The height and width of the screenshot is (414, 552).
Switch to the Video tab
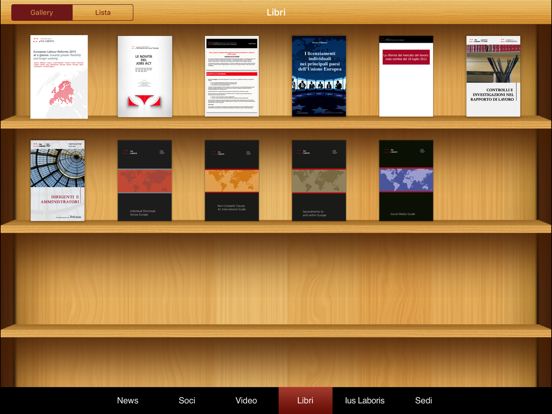(246, 401)
